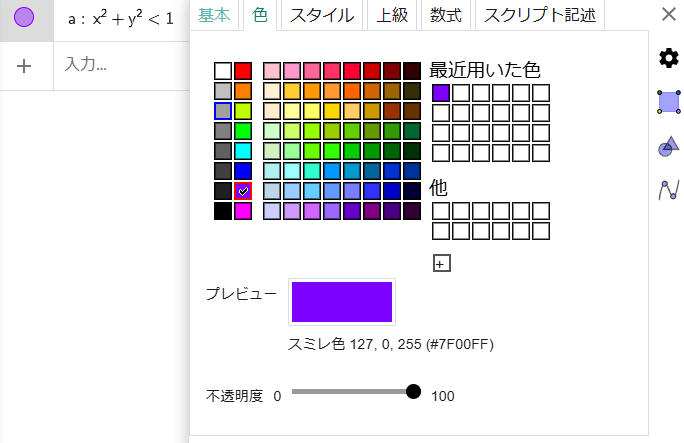Pick the light pink palette swatch
This screenshot has width=684, height=443.
[272, 71]
